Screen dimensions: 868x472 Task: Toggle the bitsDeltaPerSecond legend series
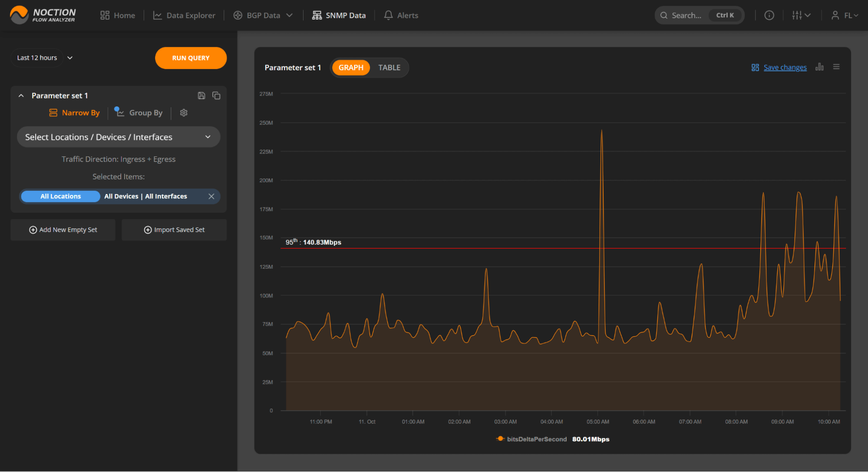pos(531,439)
